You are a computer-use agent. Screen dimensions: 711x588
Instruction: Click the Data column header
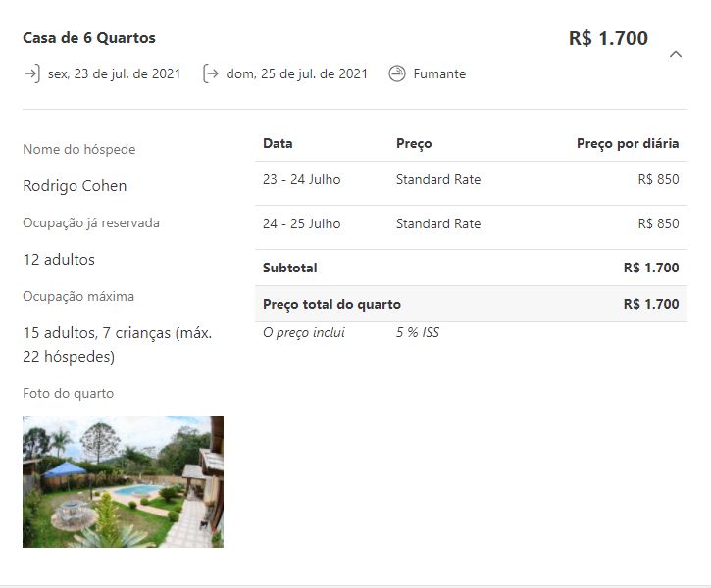(x=278, y=143)
